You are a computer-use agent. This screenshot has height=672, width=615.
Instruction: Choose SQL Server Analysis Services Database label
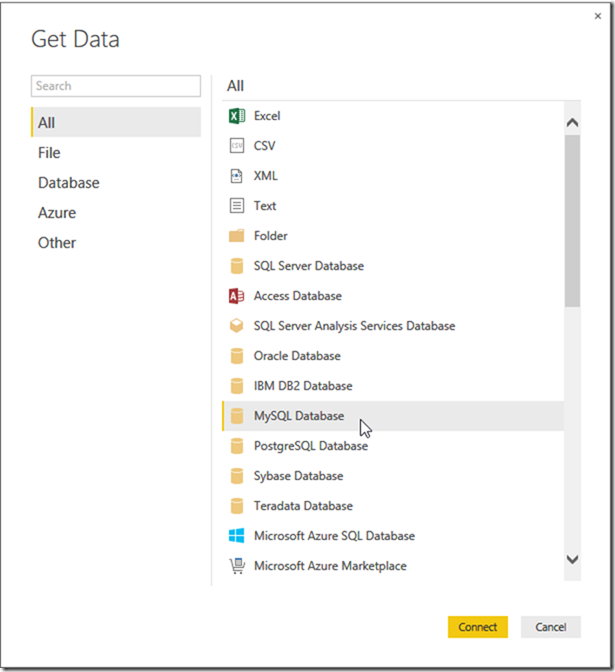point(354,326)
